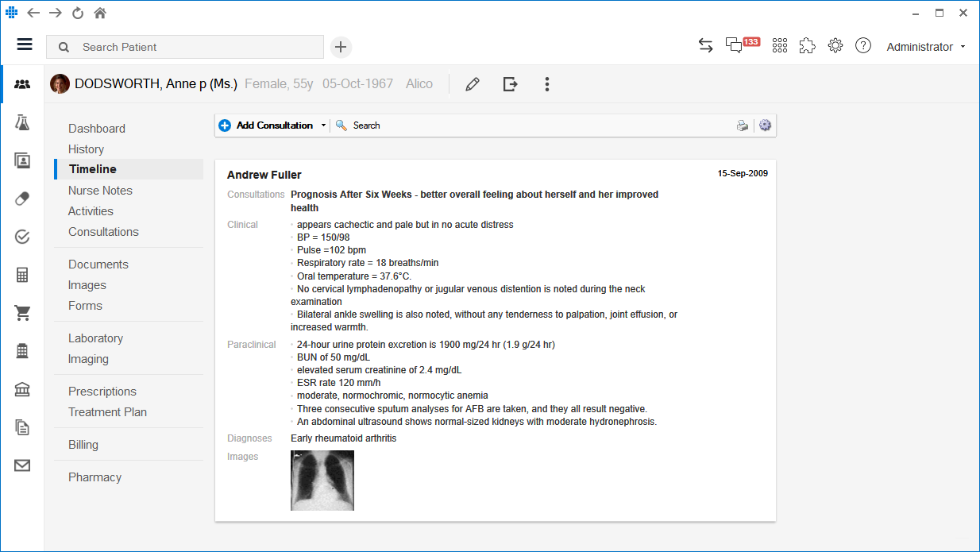Click the add patient plus button
The image size is (980, 552).
[x=341, y=47]
